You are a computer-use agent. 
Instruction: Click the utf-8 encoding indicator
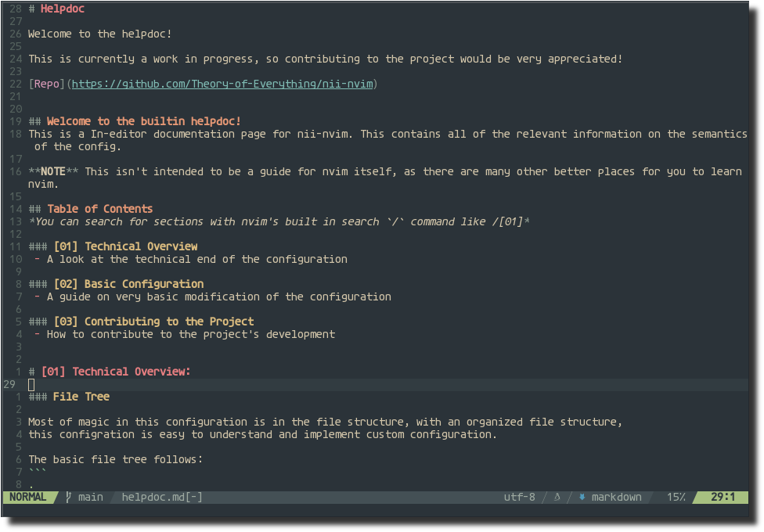tap(520, 497)
